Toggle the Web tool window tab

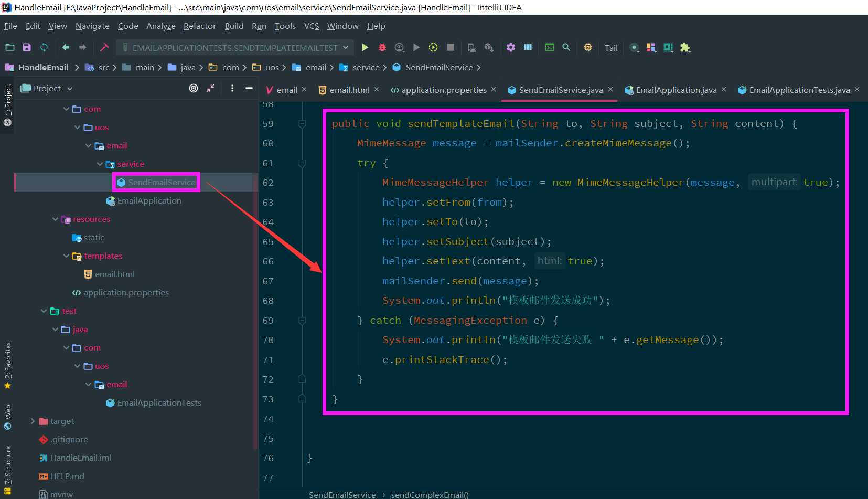[x=7, y=417]
